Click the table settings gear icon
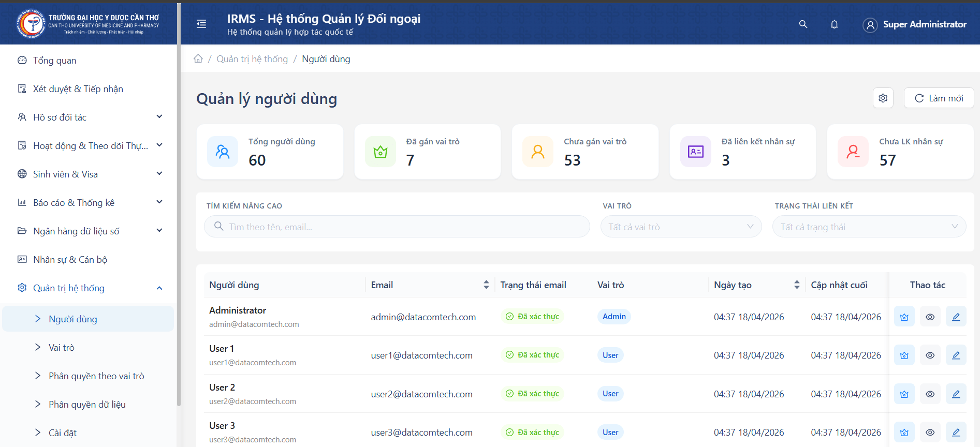 (x=883, y=98)
